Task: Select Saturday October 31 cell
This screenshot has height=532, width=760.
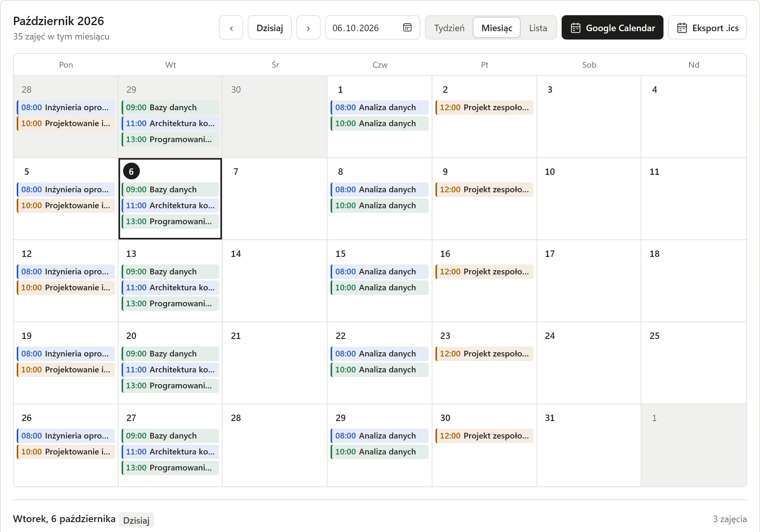Action: point(589,445)
